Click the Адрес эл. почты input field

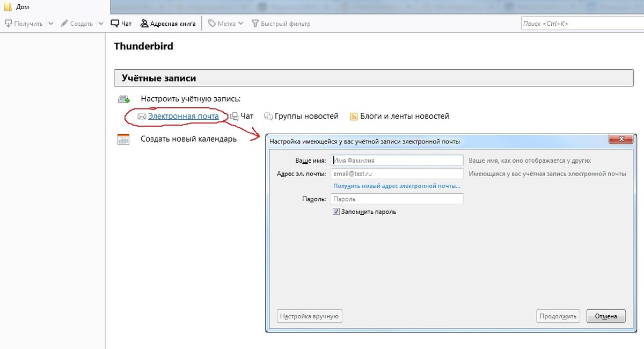click(x=397, y=173)
